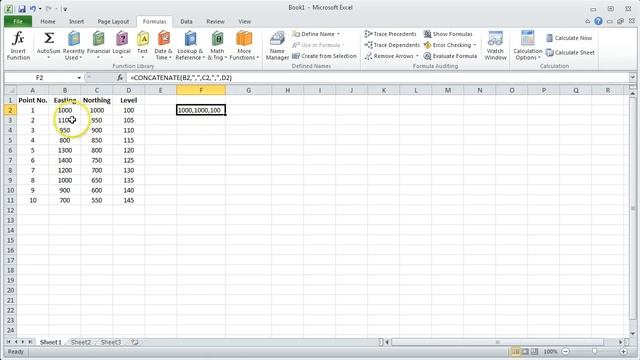Launch the Name Manager

pyautogui.click(x=277, y=46)
